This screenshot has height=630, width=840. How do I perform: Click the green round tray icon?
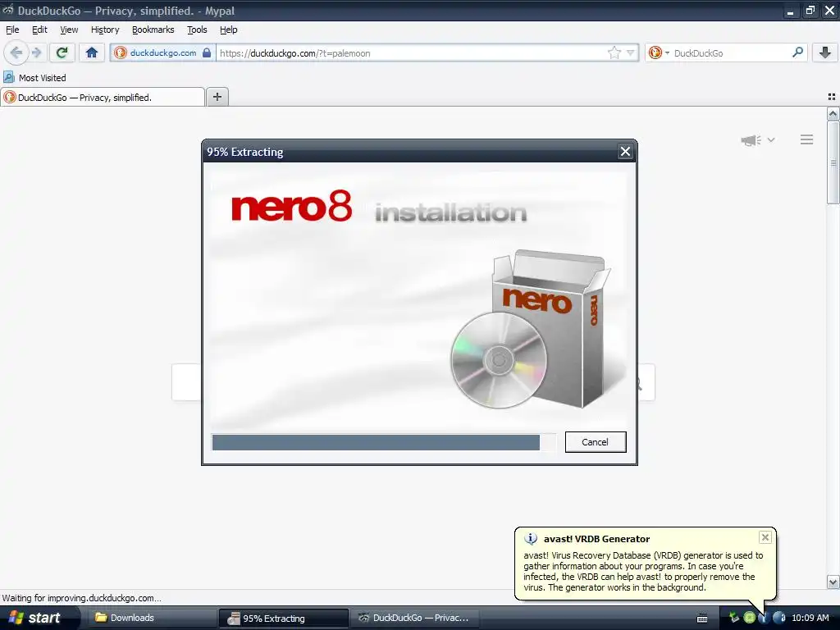[x=749, y=619]
